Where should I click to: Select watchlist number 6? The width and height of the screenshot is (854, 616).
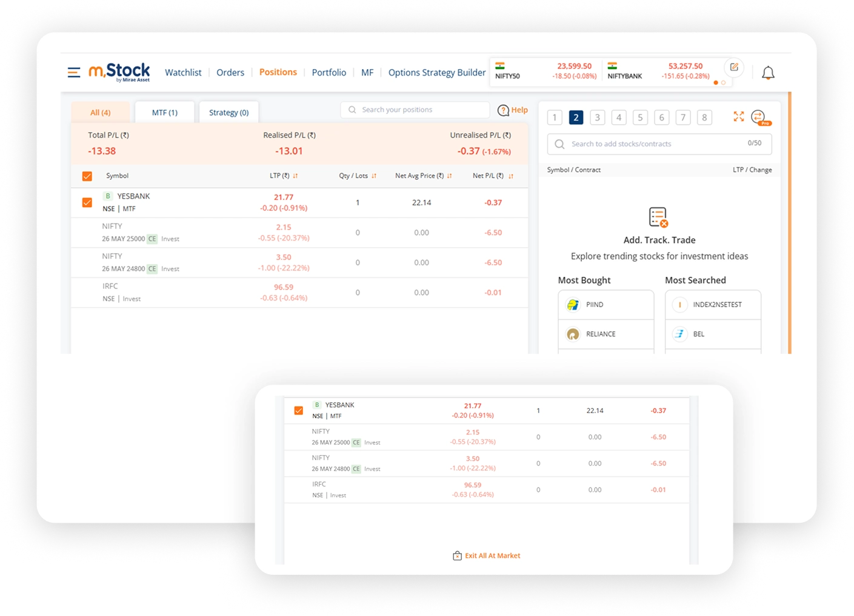click(662, 118)
